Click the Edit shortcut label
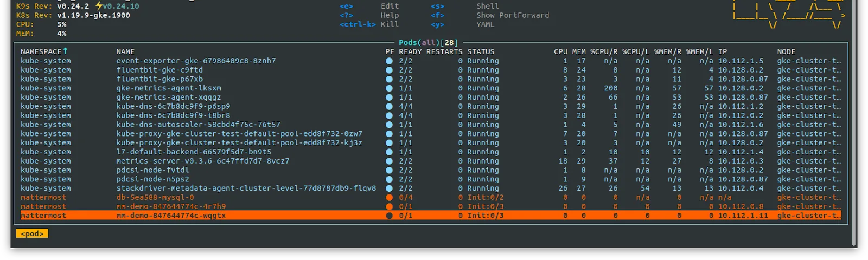This screenshot has width=868, height=260. (390, 6)
